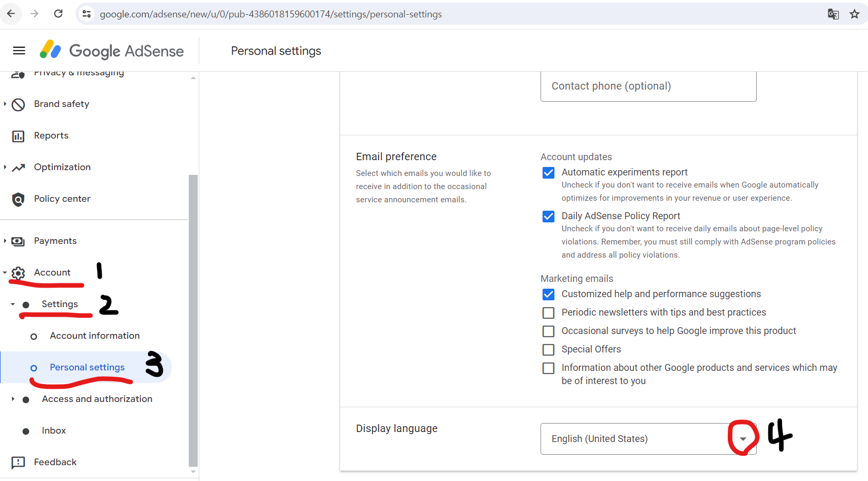Click the browser address bar URL

(271, 14)
